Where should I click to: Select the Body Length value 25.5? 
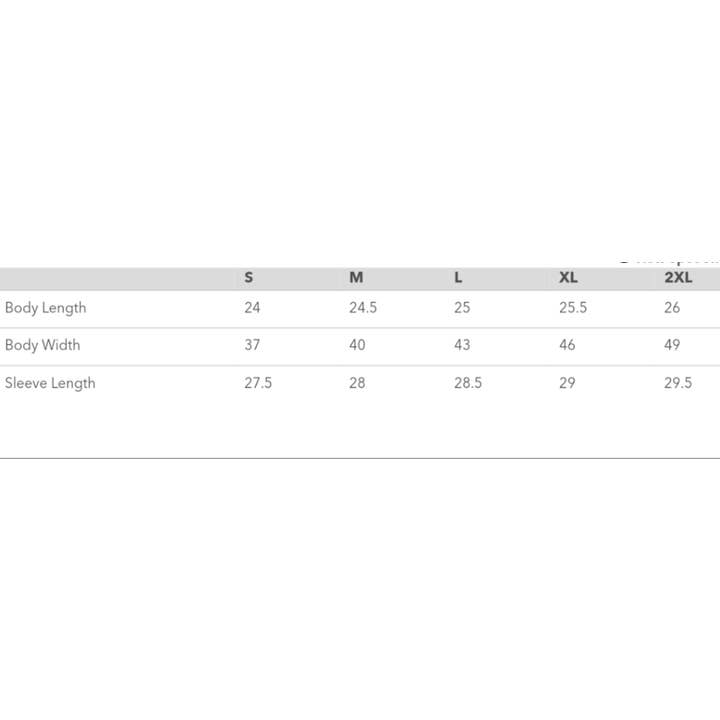tap(573, 308)
